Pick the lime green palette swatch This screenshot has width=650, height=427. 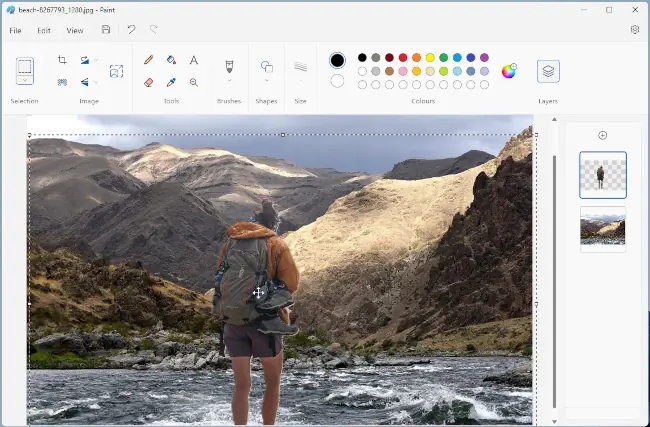(444, 71)
